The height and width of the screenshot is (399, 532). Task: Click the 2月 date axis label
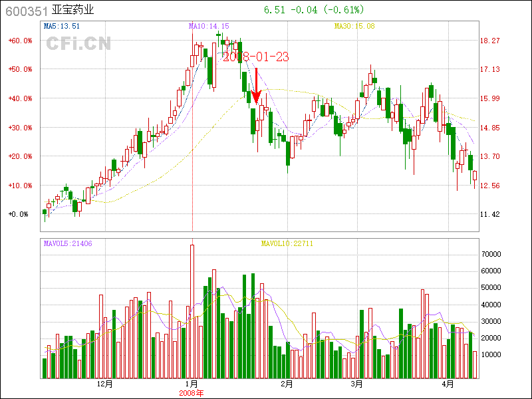[287, 384]
